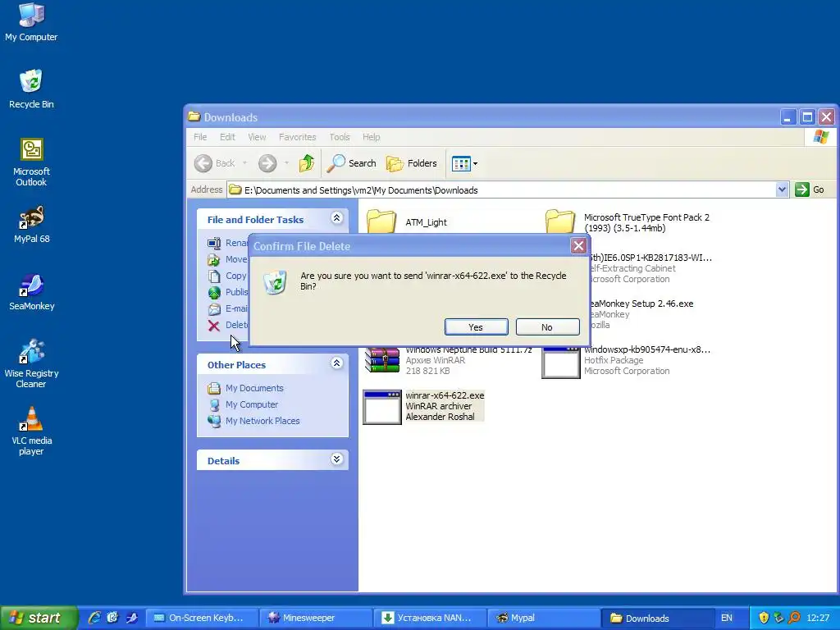Screen dimensions: 840x630
Task: Click the security shield tray icon
Action: click(764, 618)
